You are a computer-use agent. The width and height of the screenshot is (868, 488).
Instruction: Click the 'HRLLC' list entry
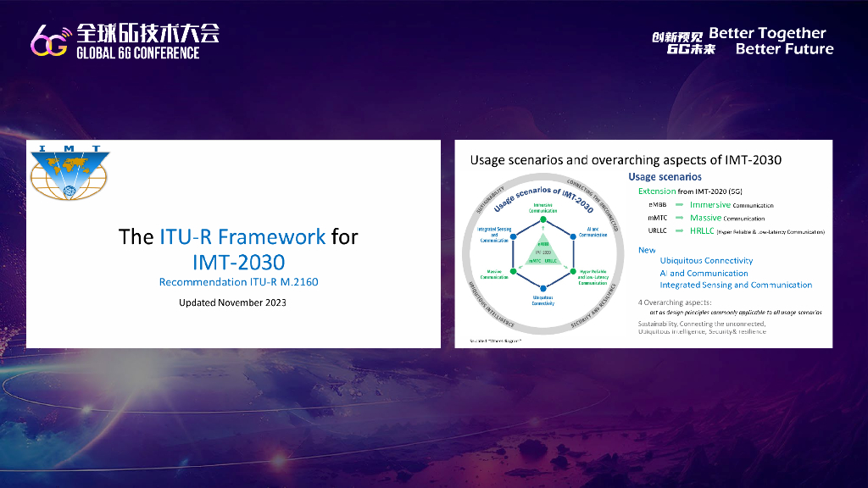coord(757,231)
